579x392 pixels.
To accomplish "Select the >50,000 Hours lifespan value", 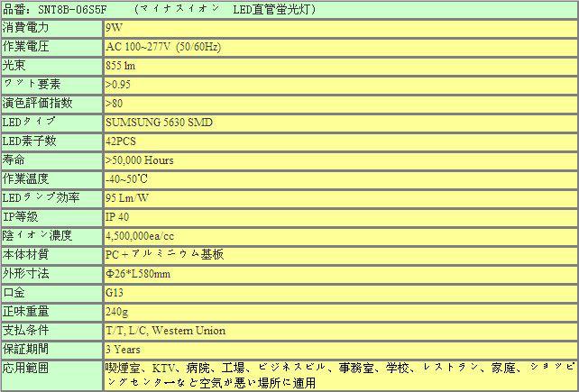I will pyautogui.click(x=140, y=160).
